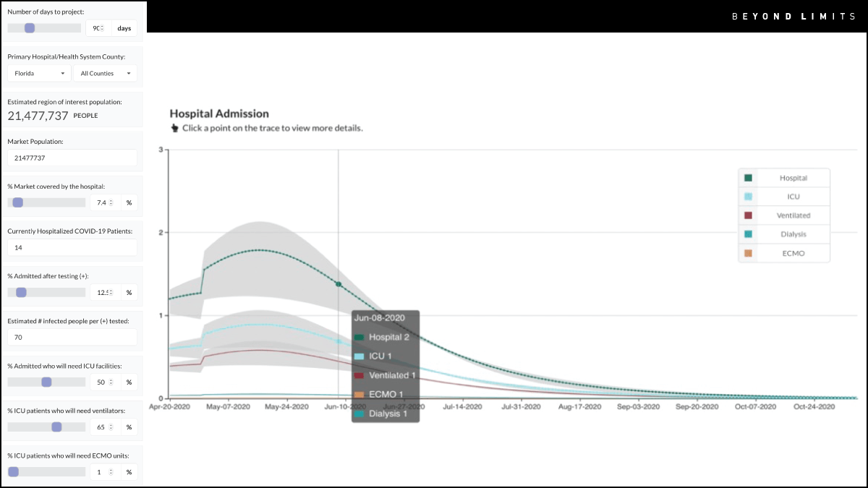Toggle ECMO series in chart legend
The image size is (868, 488).
coord(784,253)
